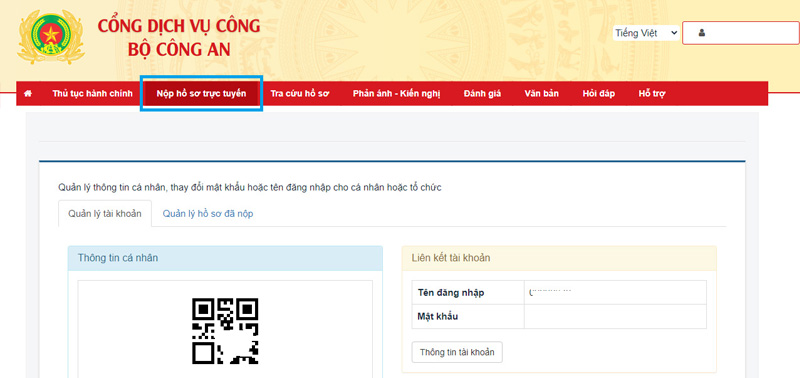Screen dimensions: 800x378
Task: Click the Bộ Công An emblem logo
Action: click(51, 37)
